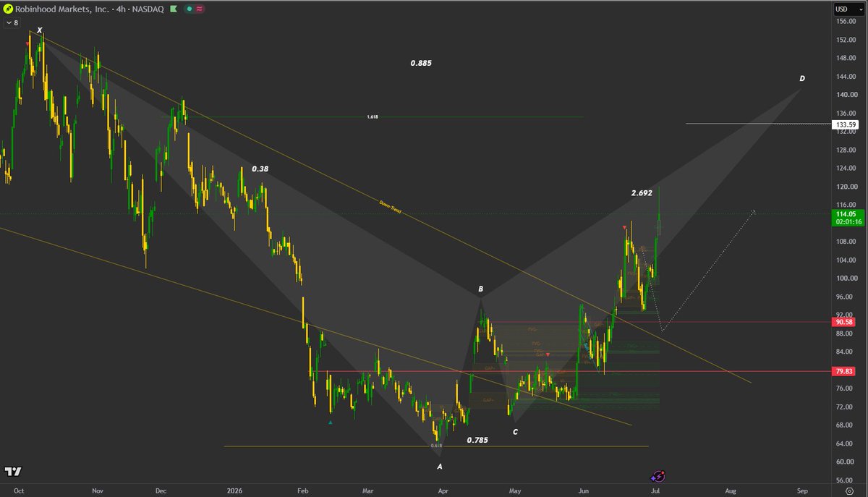The image size is (868, 497).
Task: Click the 156.00 price scale value
Action: click(846, 21)
